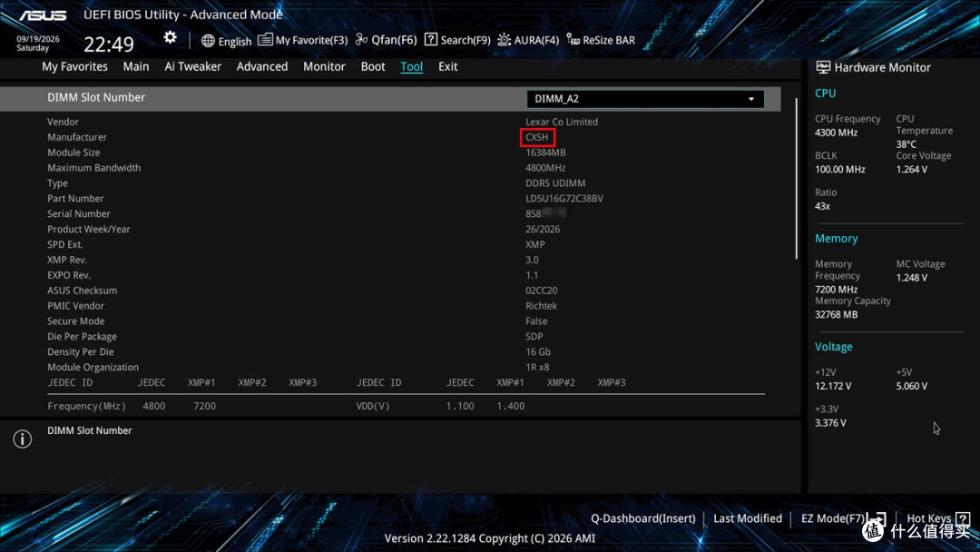This screenshot has height=552, width=980.
Task: Click Memory Capacity 32768 MB
Action: point(837,314)
